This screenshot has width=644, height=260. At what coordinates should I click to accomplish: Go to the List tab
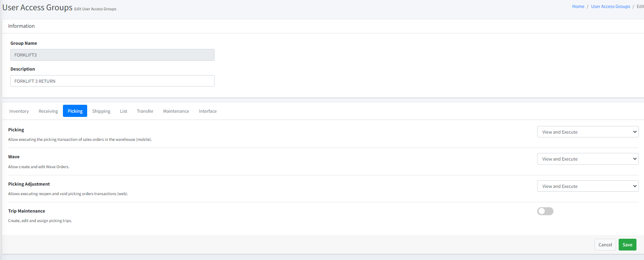[x=124, y=111]
